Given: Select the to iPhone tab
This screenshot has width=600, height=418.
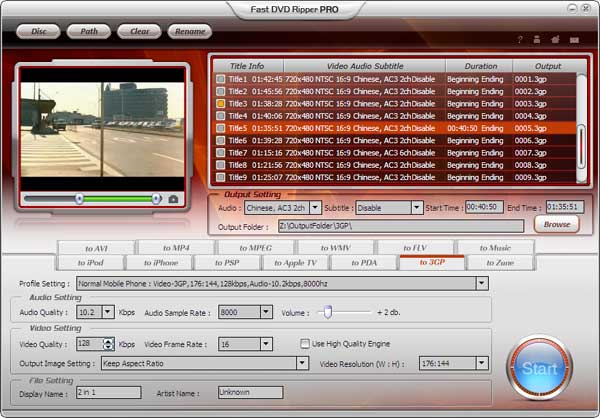Looking at the screenshot, I should 161,263.
